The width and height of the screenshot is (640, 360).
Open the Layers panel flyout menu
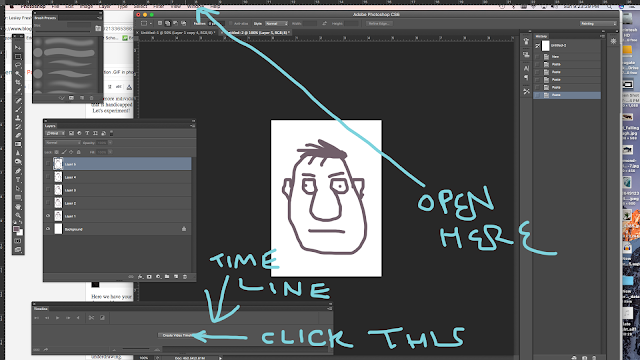click(x=193, y=126)
